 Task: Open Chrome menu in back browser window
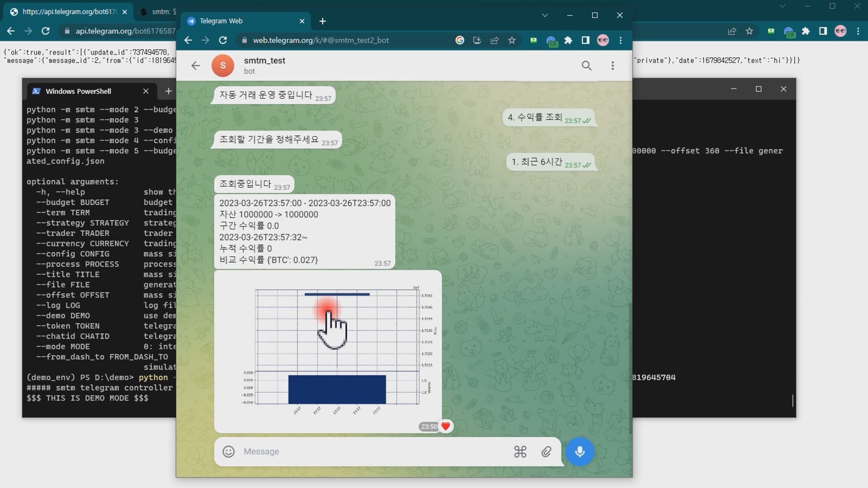pyautogui.click(x=858, y=31)
